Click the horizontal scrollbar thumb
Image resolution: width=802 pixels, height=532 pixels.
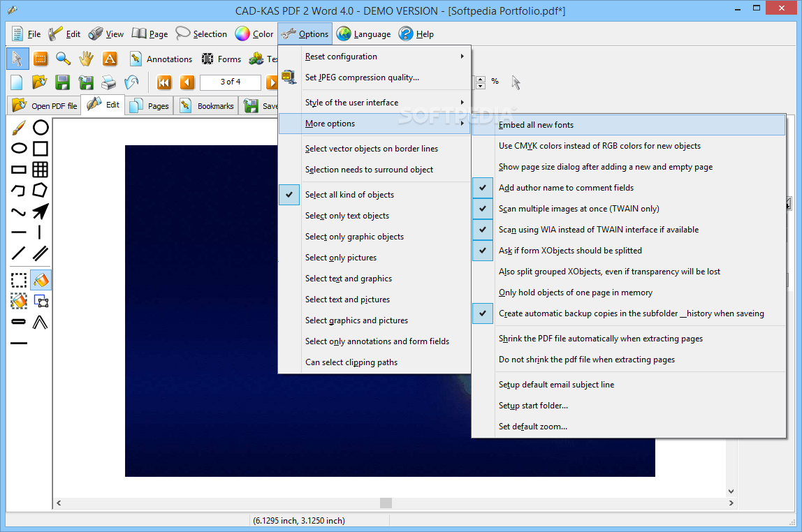pyautogui.click(x=386, y=503)
